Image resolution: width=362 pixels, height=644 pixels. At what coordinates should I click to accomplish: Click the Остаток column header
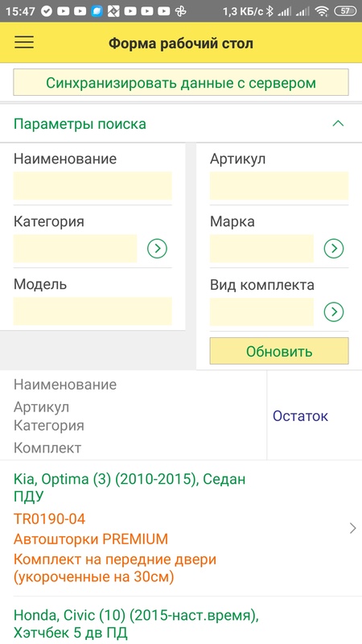pos(300,416)
